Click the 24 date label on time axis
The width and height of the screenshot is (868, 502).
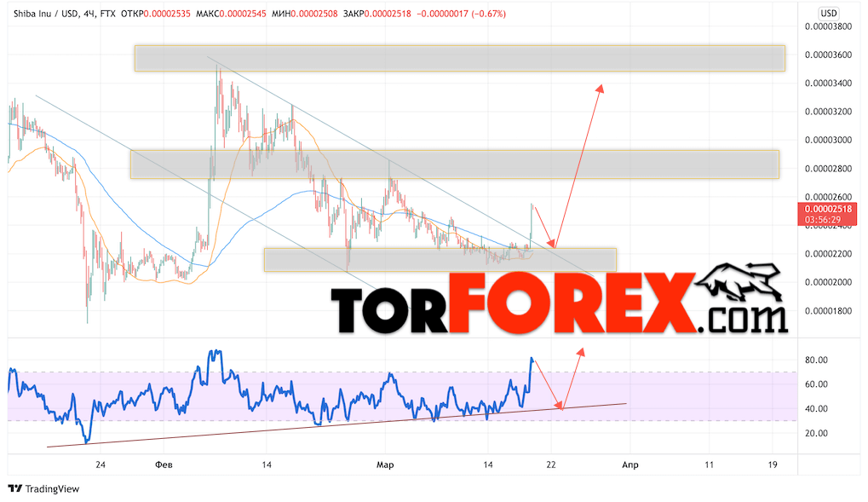pos(101,464)
